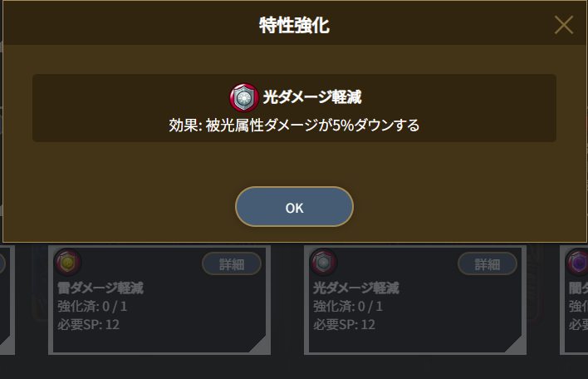
Task: Open 詳細 for 雷ダメージ軽減
Action: 232,263
